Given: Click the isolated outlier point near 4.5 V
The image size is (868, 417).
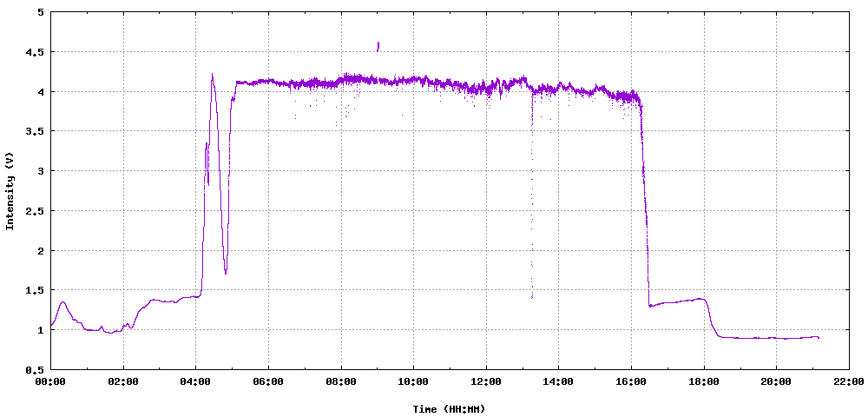Looking at the screenshot, I should click(x=378, y=47).
